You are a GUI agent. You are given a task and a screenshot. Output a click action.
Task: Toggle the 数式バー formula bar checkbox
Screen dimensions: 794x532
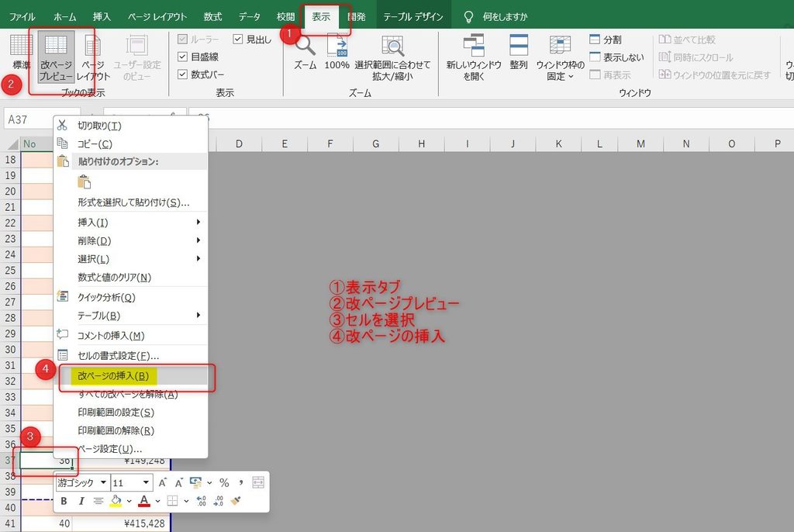pyautogui.click(x=183, y=74)
